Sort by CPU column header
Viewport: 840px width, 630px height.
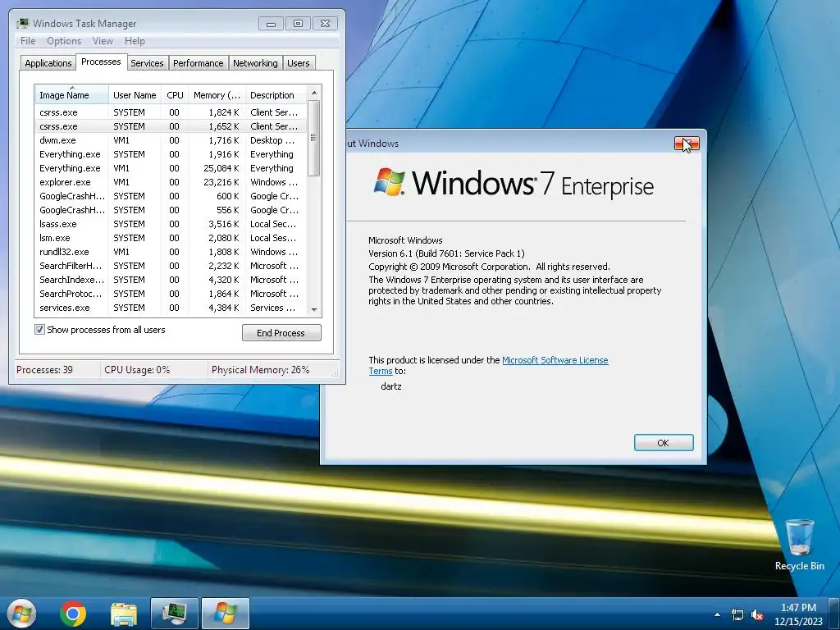coord(175,95)
